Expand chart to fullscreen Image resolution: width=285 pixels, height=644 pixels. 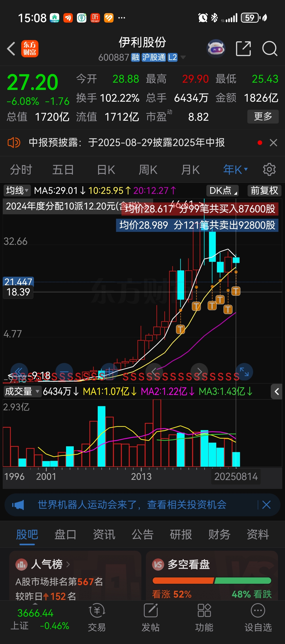click(x=244, y=372)
